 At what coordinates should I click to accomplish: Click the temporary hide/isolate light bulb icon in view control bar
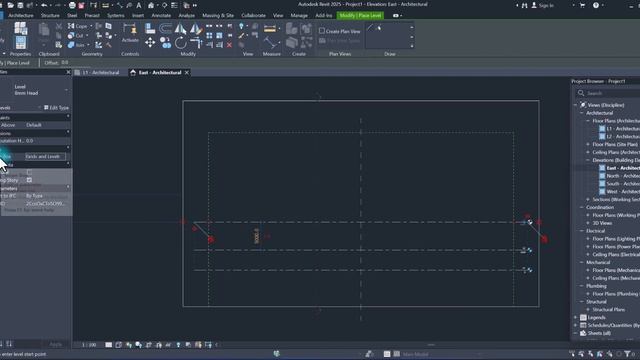pos(178,345)
